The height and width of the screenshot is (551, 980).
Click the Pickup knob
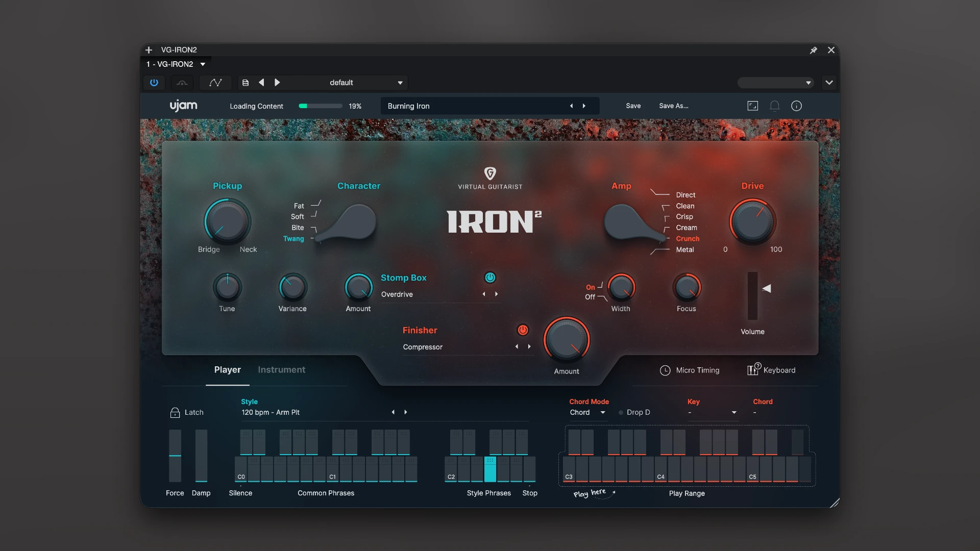pos(228,222)
